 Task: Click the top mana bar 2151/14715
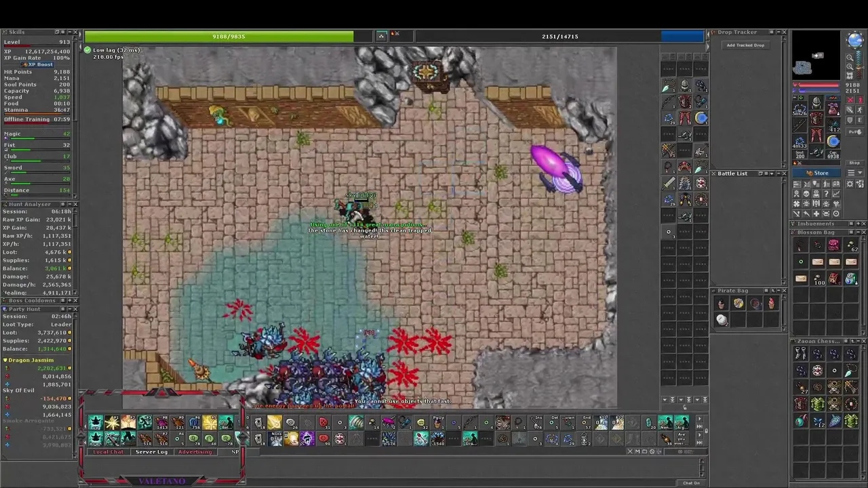(x=560, y=37)
